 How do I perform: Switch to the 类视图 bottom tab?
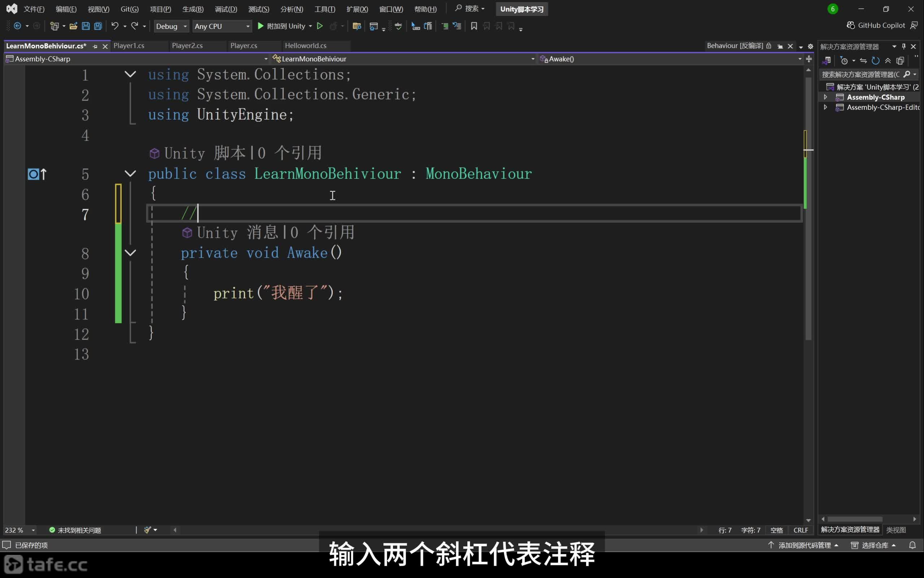click(x=896, y=530)
